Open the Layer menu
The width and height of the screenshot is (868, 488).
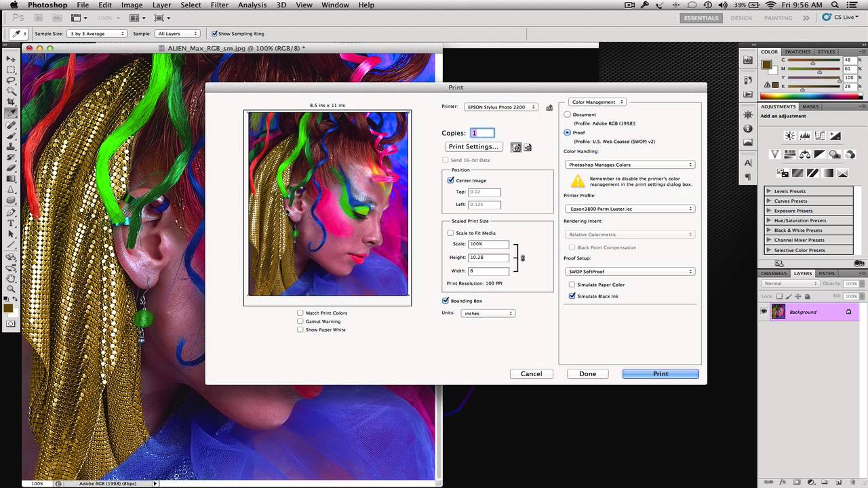tap(161, 5)
